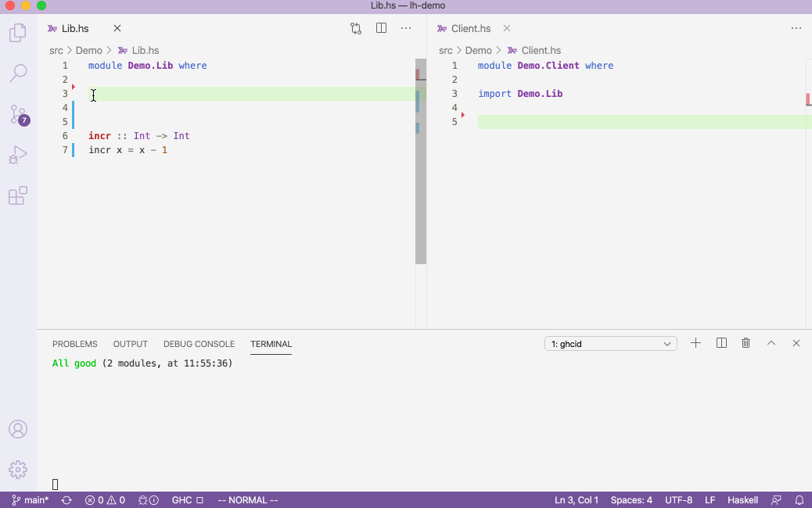Click src in Lib.hs breadcrumb
Image resolution: width=812 pixels, height=508 pixels.
56,51
